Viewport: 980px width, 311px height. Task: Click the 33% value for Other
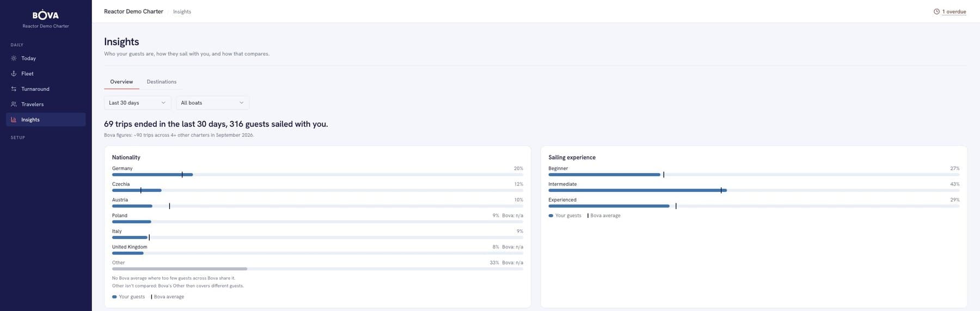pos(494,263)
